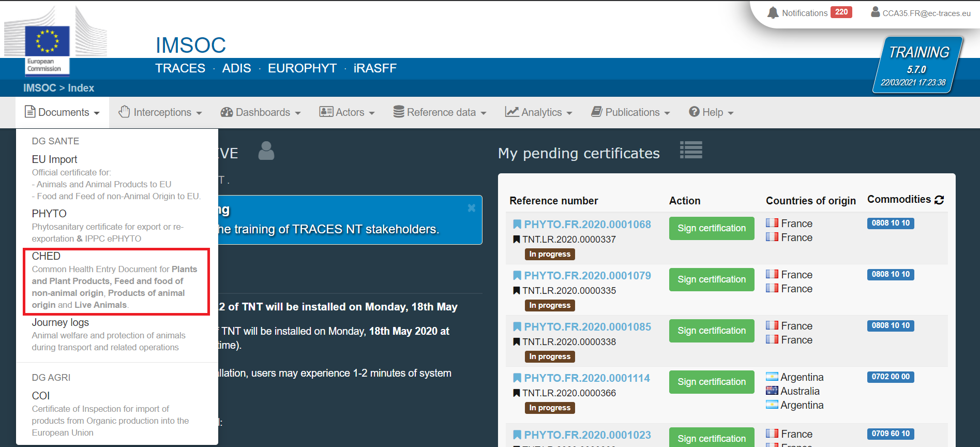
Task: Click commodity code 0702 00 00 badge
Action: click(891, 377)
